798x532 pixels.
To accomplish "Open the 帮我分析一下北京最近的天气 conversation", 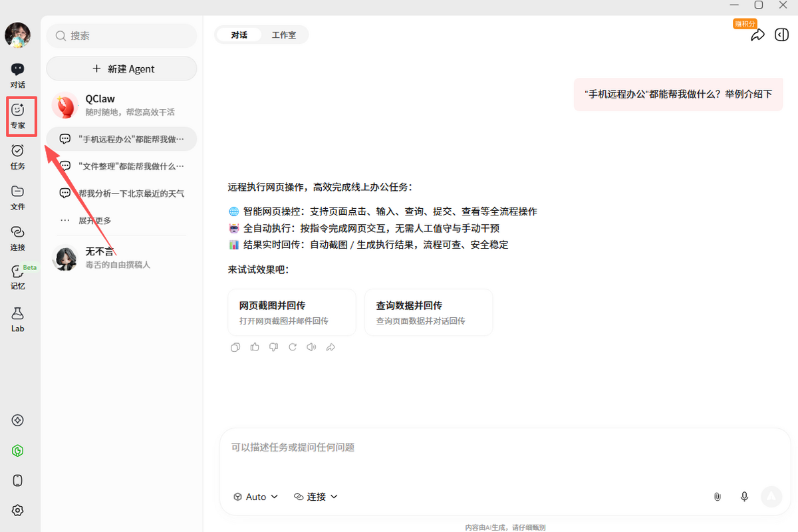I will (x=122, y=194).
